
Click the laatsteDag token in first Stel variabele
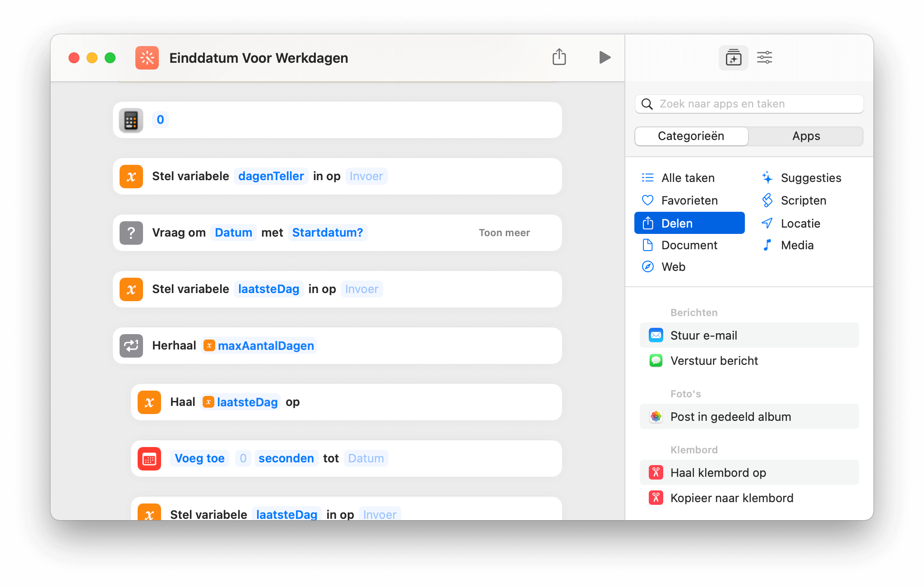(268, 289)
